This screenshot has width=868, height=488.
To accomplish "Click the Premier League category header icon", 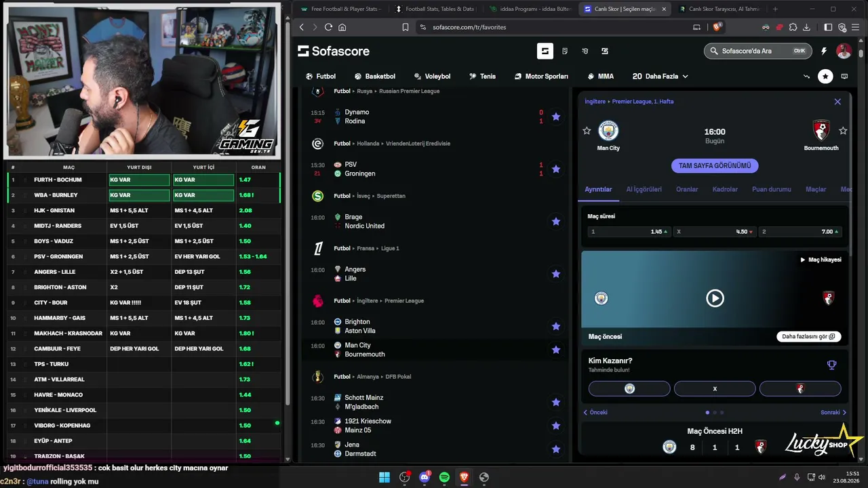I will point(317,301).
